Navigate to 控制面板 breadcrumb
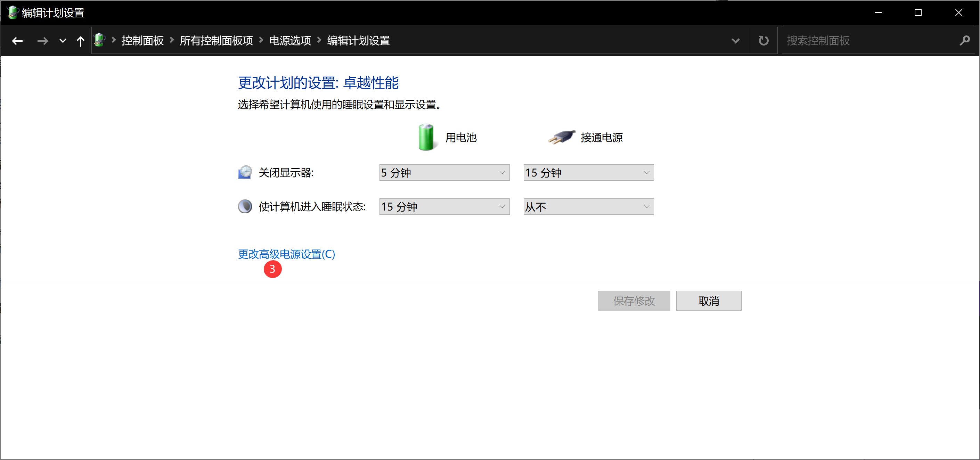 point(143,41)
